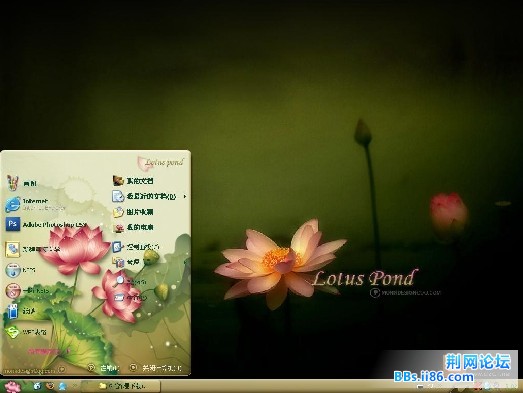
Task: Click the lotus flower Start button
Action: pos(13,387)
